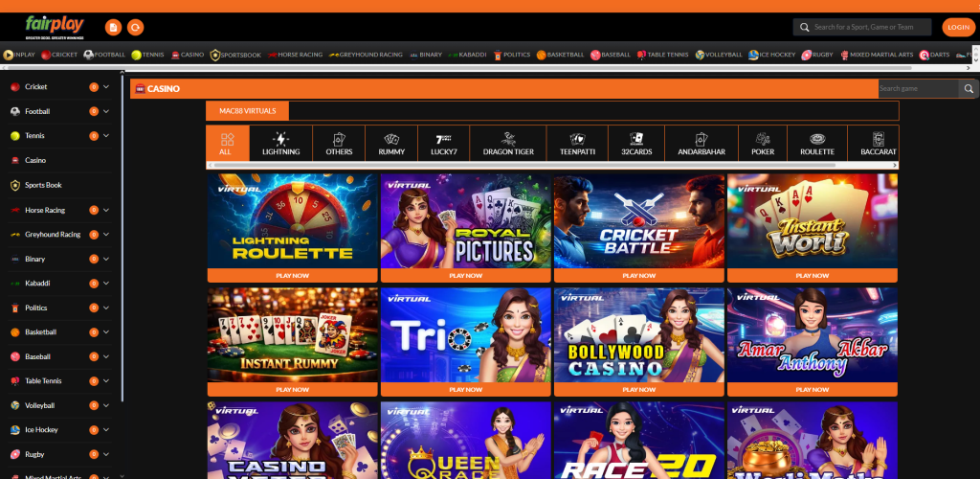Select the TEENPATTI category

577,144
